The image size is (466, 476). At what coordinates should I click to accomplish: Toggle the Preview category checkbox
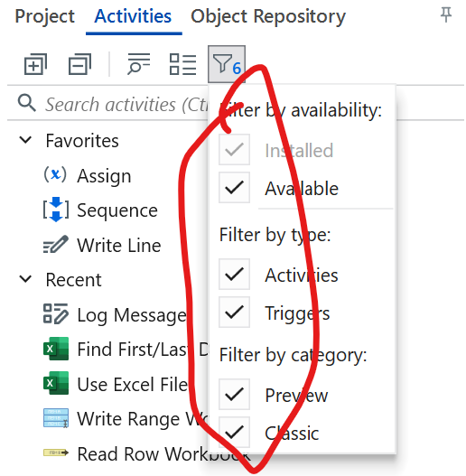234,394
